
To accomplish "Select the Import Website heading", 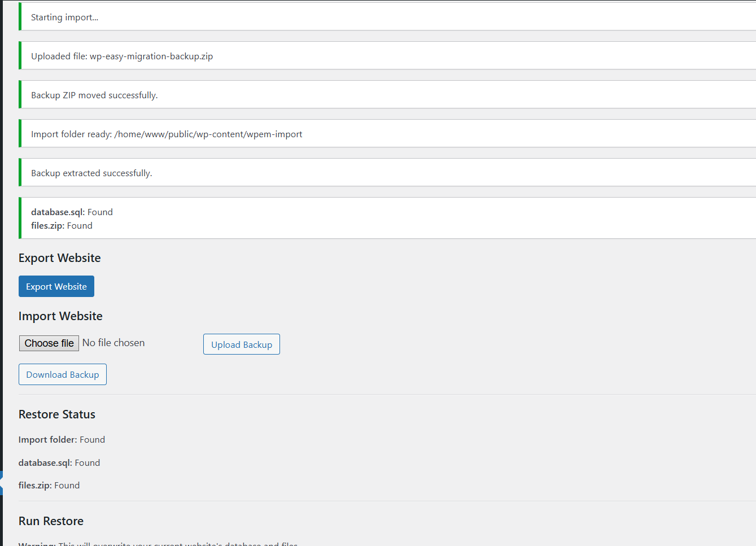I will click(x=60, y=316).
